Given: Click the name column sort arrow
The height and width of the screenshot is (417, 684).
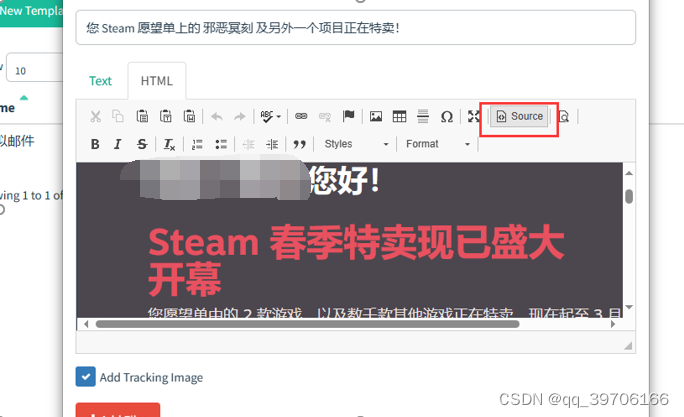Looking at the screenshot, I should [x=24, y=97].
